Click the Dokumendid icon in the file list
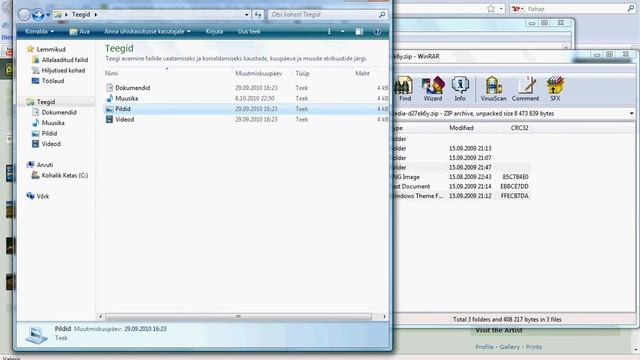 coord(109,87)
